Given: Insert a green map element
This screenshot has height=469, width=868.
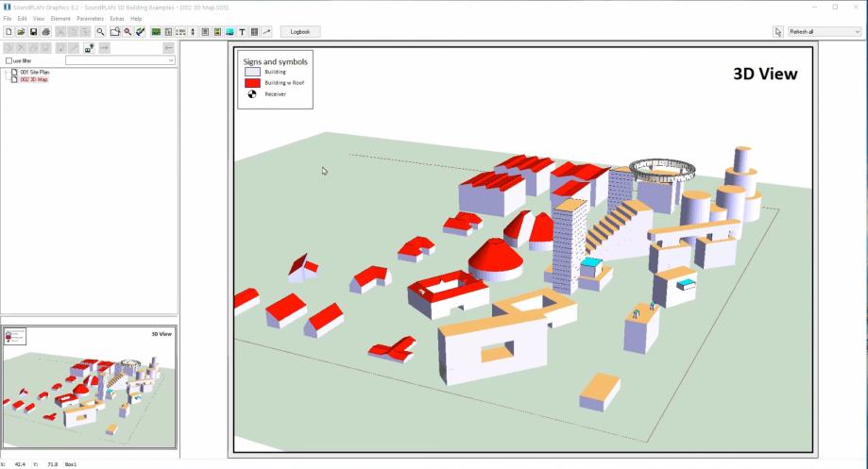Looking at the screenshot, I should (156, 32).
